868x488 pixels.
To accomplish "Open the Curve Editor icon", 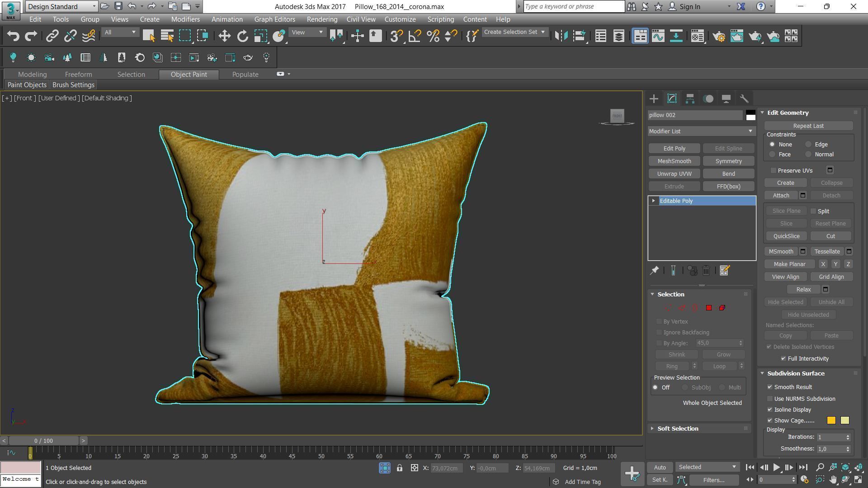I will (658, 36).
